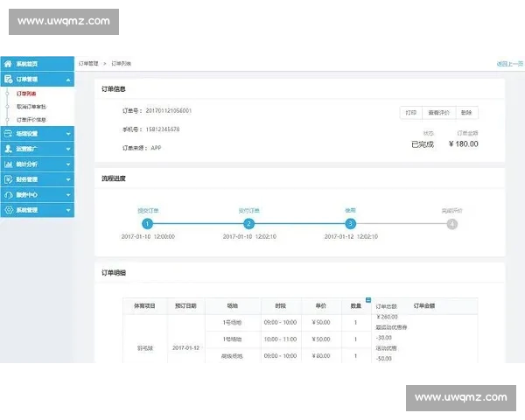Expand the 统计分析 menu arrow
This screenshot has height=420, width=525.
click(x=68, y=164)
